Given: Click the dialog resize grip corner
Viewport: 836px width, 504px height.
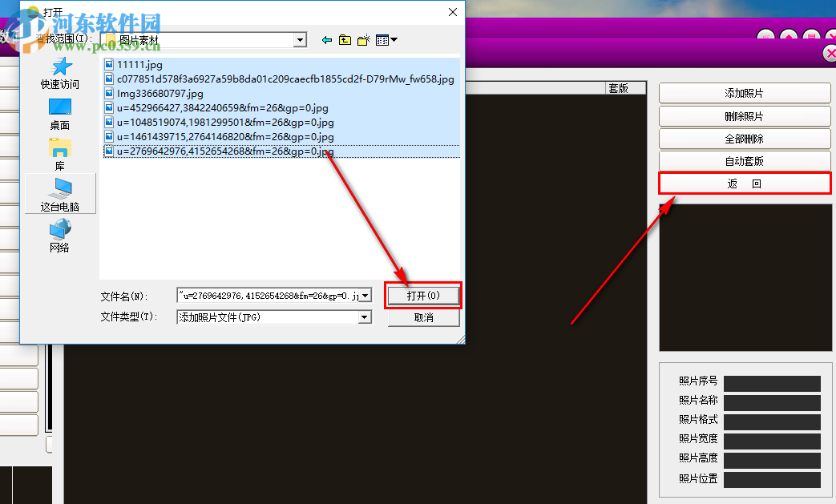Looking at the screenshot, I should click(x=461, y=340).
